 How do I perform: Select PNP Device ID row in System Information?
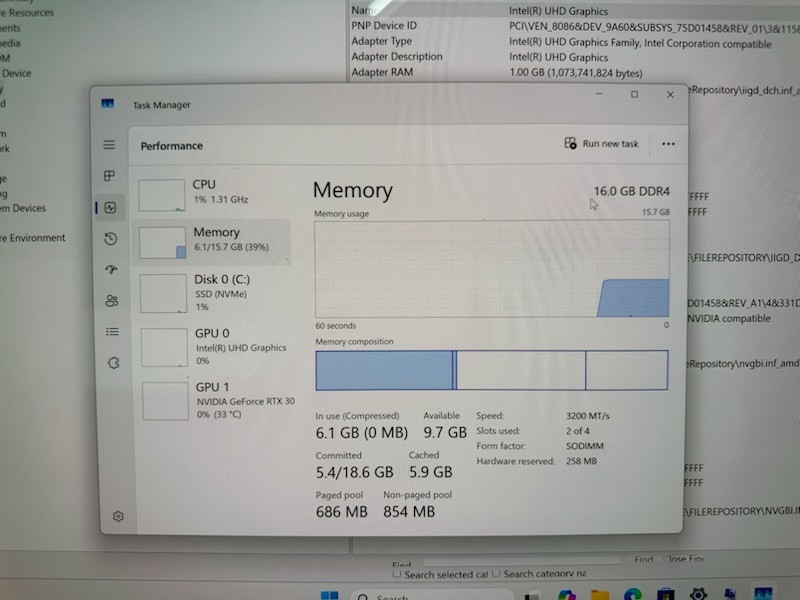coord(574,26)
